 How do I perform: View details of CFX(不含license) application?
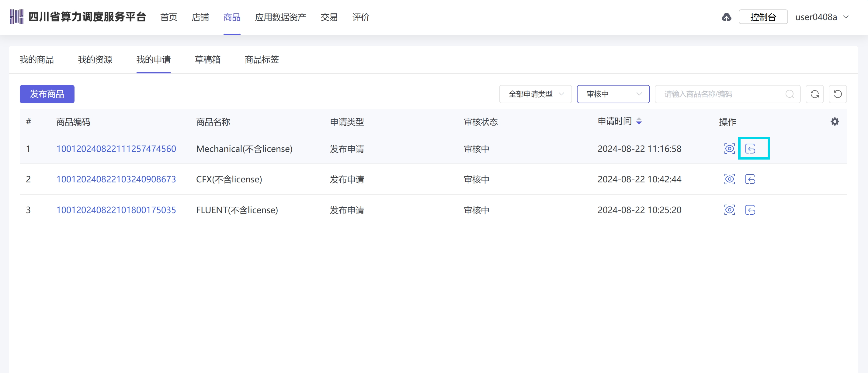click(730, 179)
